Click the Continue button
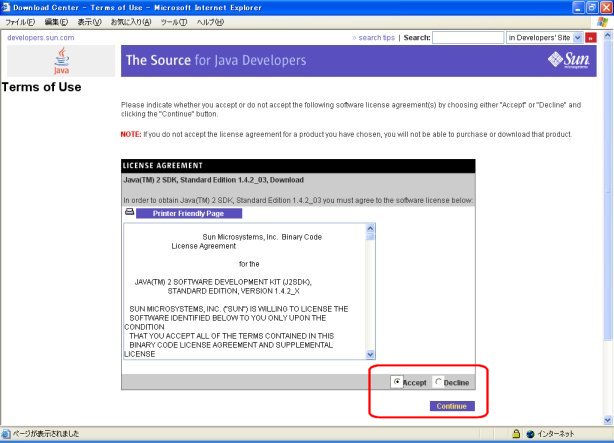Screen dimensions: 614x443 [451, 406]
